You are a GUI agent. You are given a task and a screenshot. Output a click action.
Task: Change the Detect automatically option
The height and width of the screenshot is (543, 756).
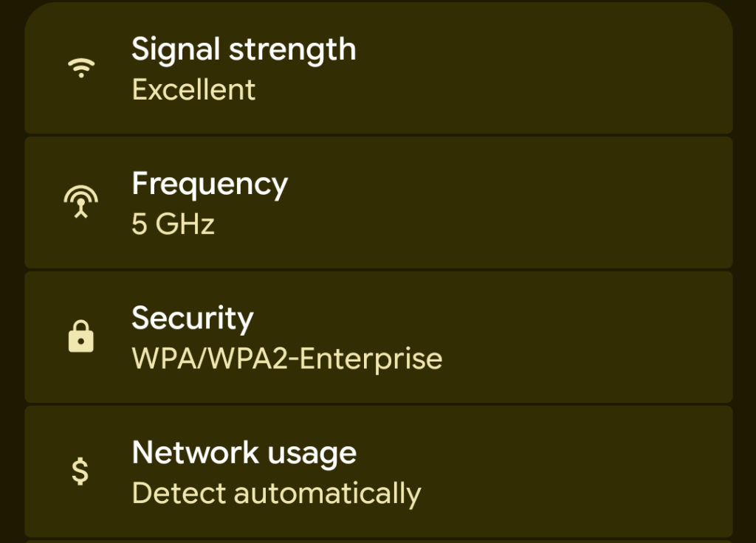(x=276, y=493)
